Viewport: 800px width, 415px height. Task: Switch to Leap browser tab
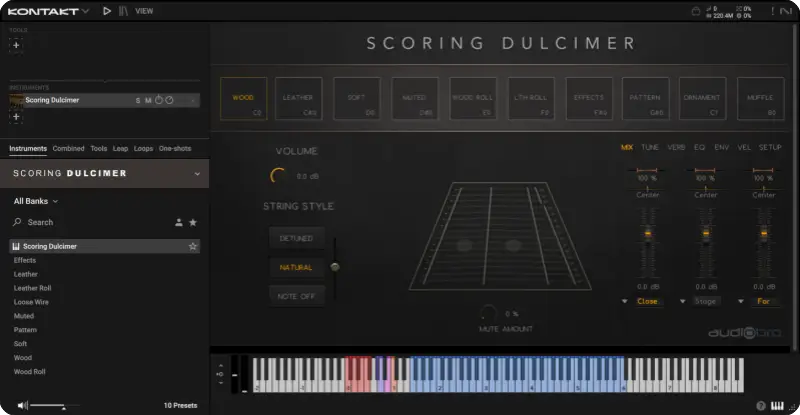(120, 149)
